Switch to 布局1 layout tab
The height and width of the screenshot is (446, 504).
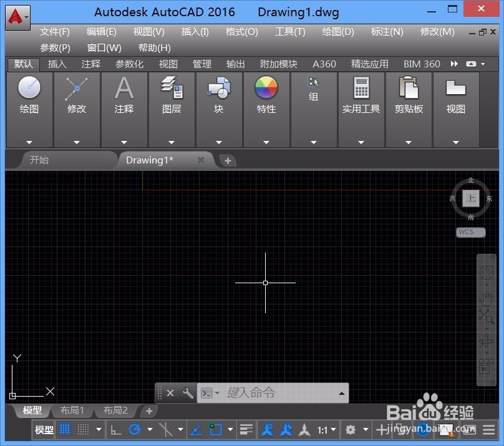tap(72, 410)
